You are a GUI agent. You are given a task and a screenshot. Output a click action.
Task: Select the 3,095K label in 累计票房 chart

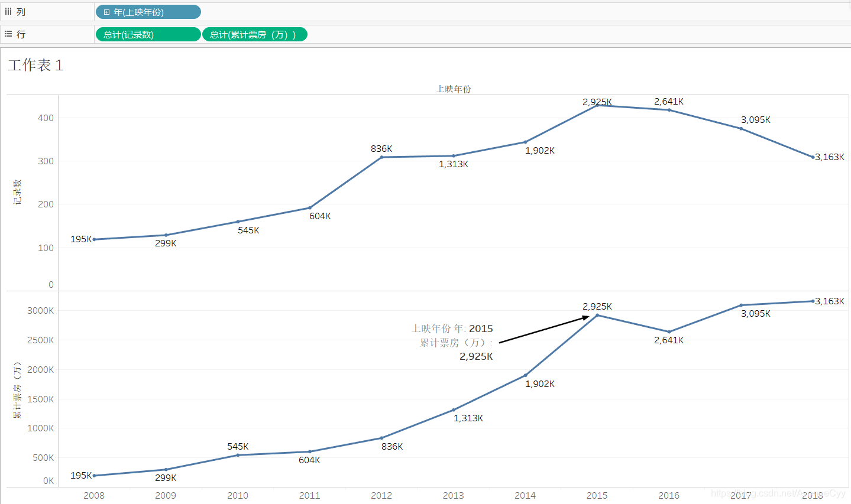click(756, 314)
